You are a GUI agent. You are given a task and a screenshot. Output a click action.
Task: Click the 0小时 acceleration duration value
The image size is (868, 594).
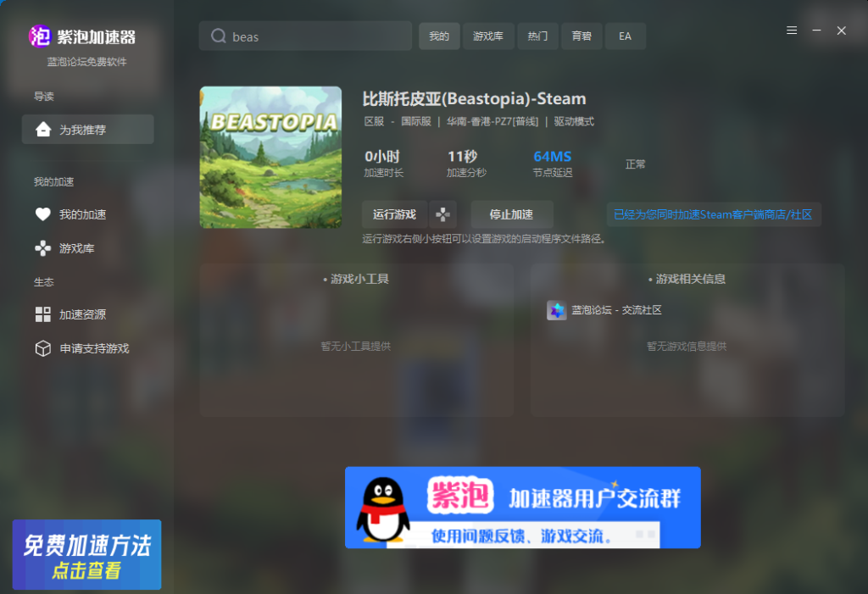point(382,157)
